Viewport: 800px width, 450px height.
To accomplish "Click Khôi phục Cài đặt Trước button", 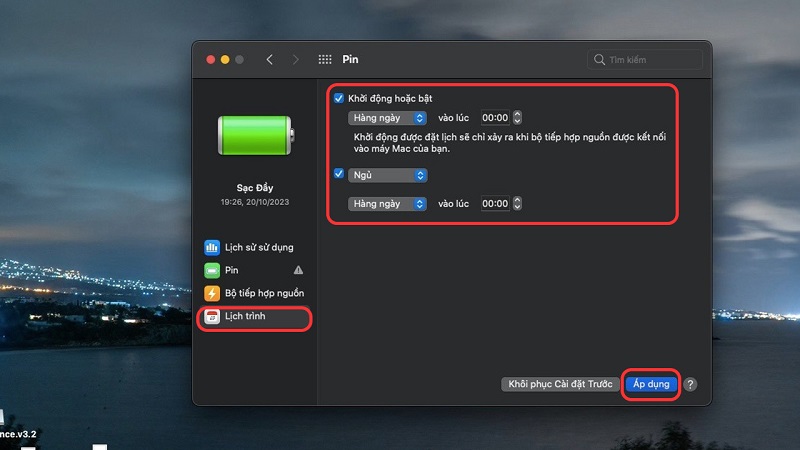I will (559, 384).
